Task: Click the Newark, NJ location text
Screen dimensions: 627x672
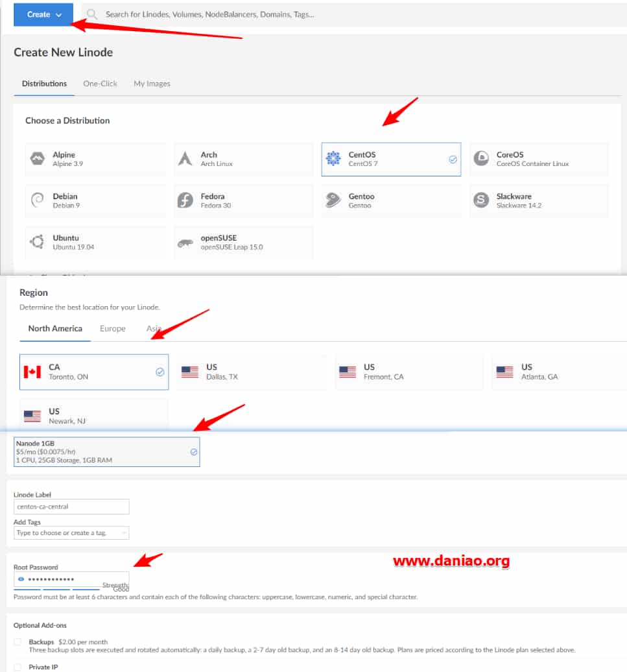Action: click(67, 421)
